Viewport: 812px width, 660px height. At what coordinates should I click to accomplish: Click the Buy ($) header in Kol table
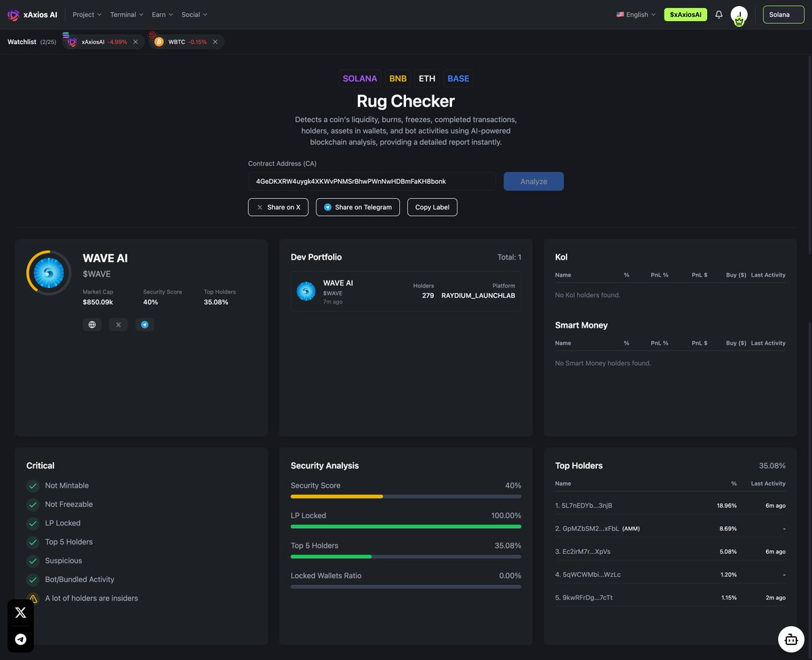coord(736,275)
